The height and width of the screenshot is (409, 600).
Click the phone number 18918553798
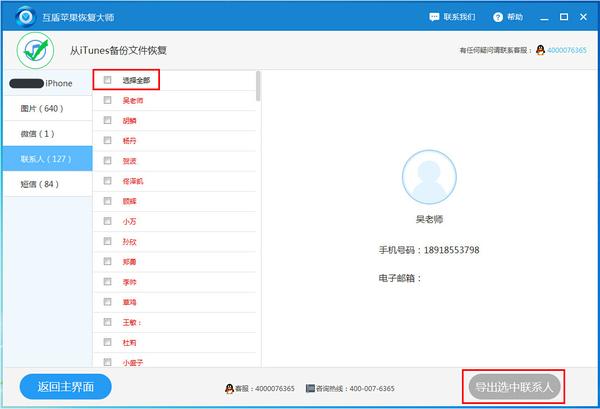(x=452, y=250)
